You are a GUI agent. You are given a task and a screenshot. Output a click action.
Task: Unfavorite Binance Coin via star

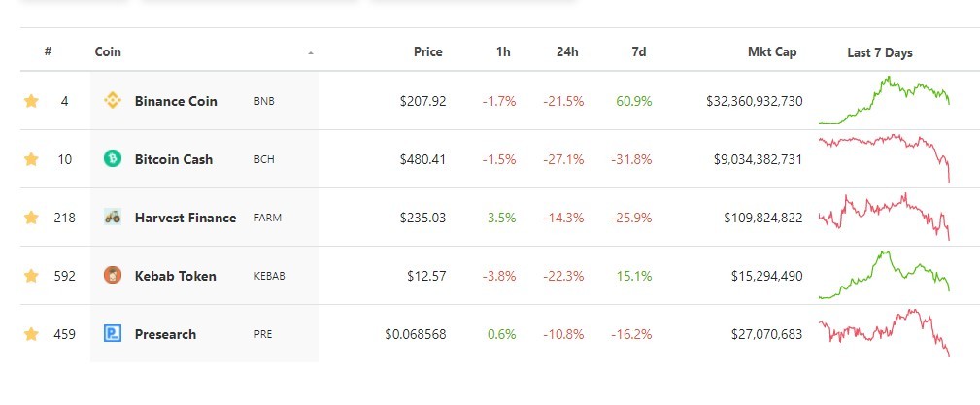[31, 101]
